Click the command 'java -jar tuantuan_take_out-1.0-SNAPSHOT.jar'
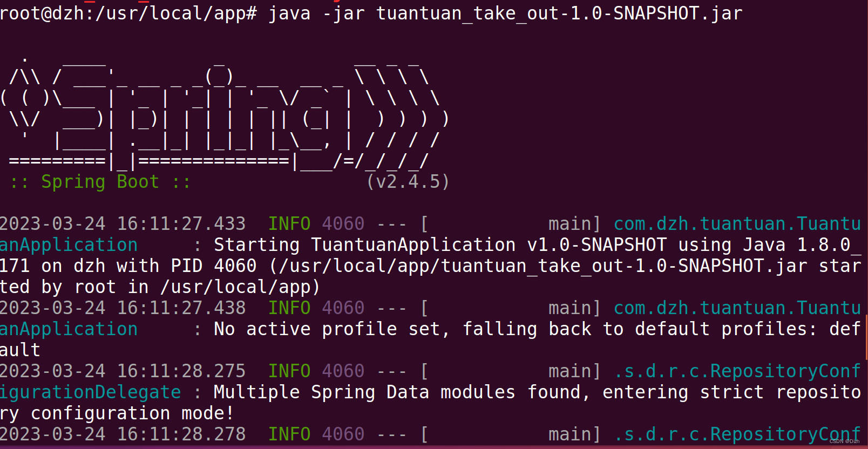Screen dimensions: 868x449 [x=505, y=13]
